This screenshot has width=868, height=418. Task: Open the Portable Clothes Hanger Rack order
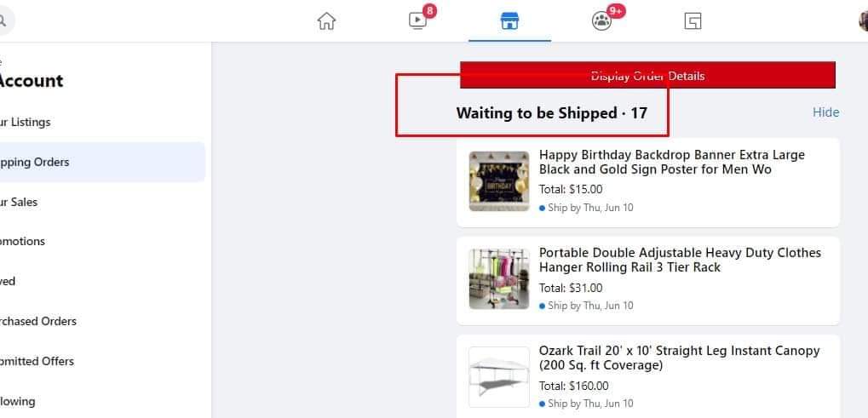(x=680, y=260)
